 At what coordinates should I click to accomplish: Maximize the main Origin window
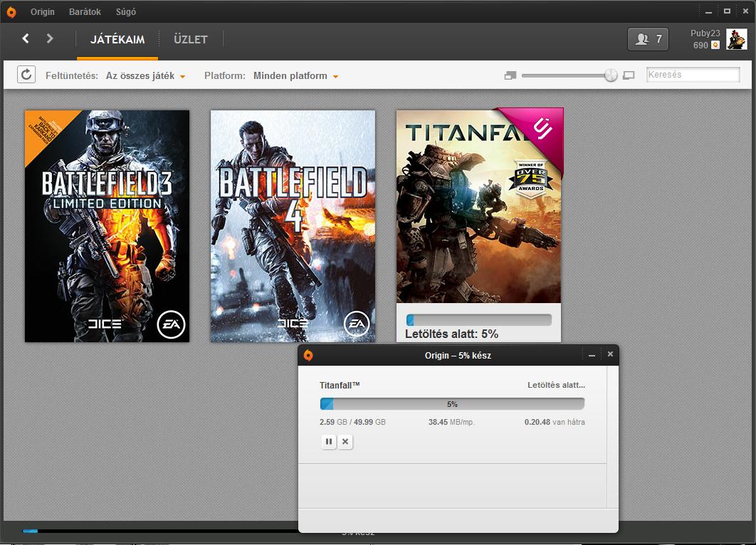click(727, 11)
